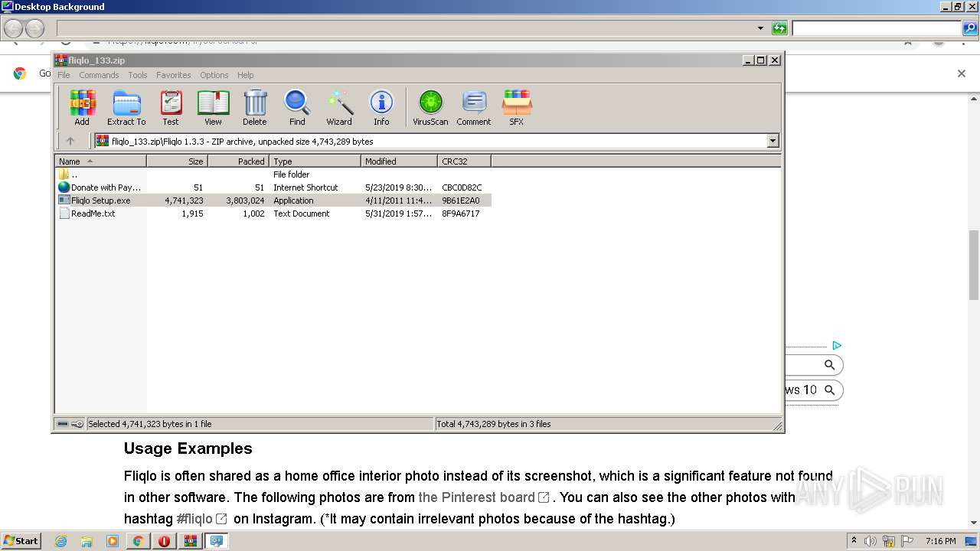Open the Favorites menu

[x=174, y=75]
